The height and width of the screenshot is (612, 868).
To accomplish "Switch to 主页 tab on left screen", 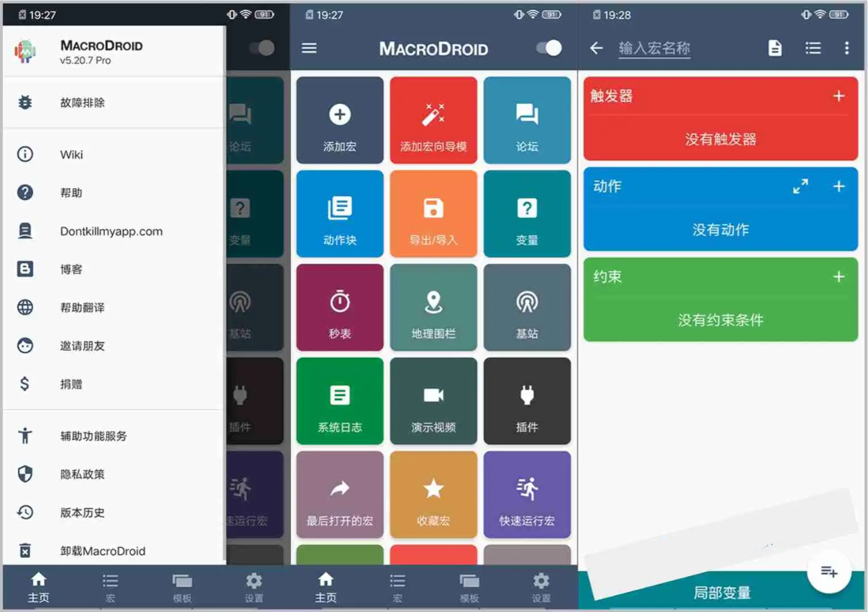I will click(39, 587).
